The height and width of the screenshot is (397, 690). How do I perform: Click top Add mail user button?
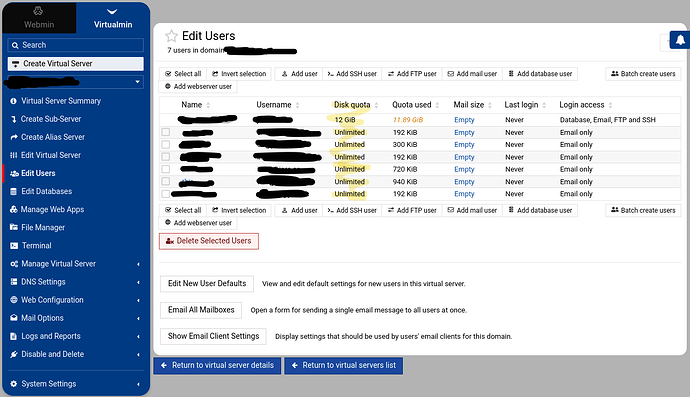click(472, 74)
